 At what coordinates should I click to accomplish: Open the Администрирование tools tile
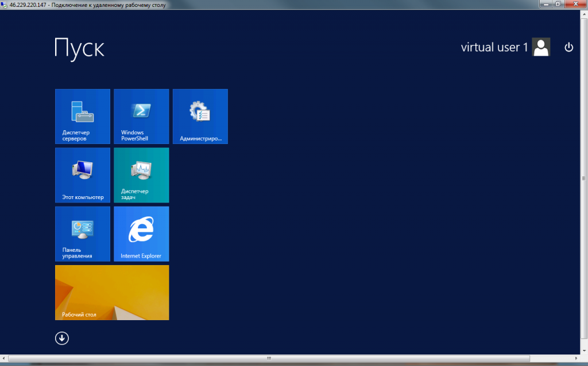pyautogui.click(x=200, y=116)
